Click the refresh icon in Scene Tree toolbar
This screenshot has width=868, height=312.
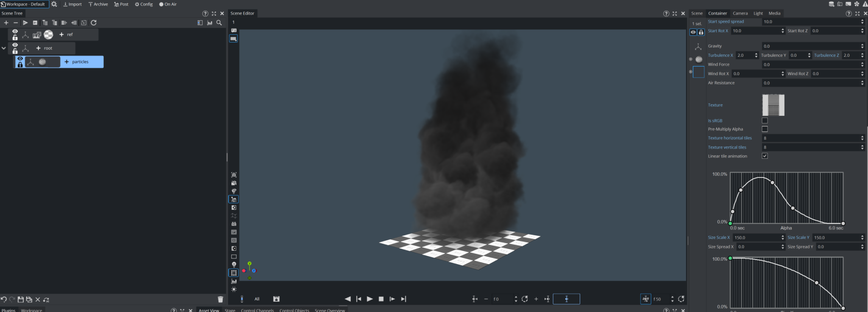(x=94, y=23)
